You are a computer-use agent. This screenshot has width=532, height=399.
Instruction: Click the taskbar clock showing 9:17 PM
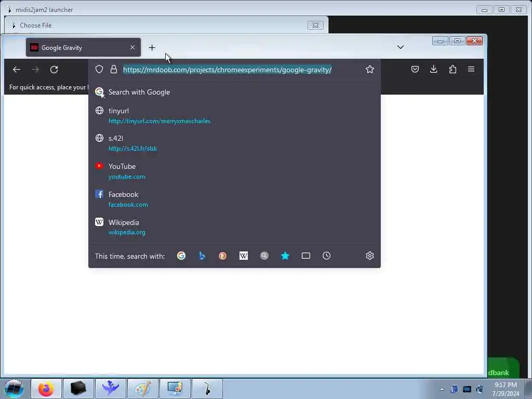(506, 389)
